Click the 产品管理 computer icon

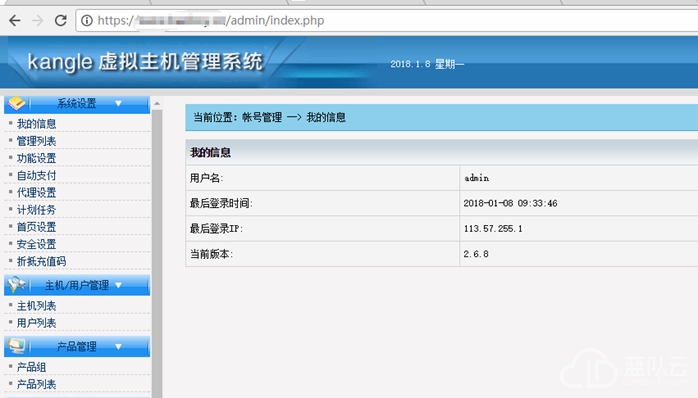17,346
